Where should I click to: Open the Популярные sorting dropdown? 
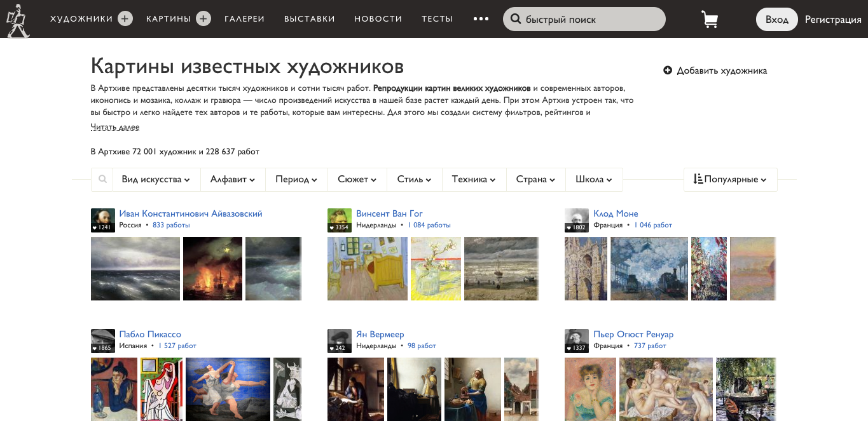(730, 180)
